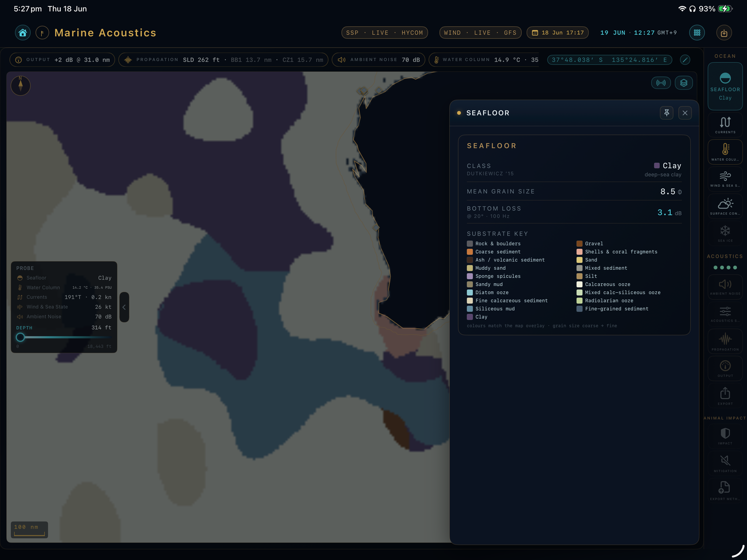The image size is (747, 560).
Task: Open the Propagation sidebar item
Action: tap(725, 342)
